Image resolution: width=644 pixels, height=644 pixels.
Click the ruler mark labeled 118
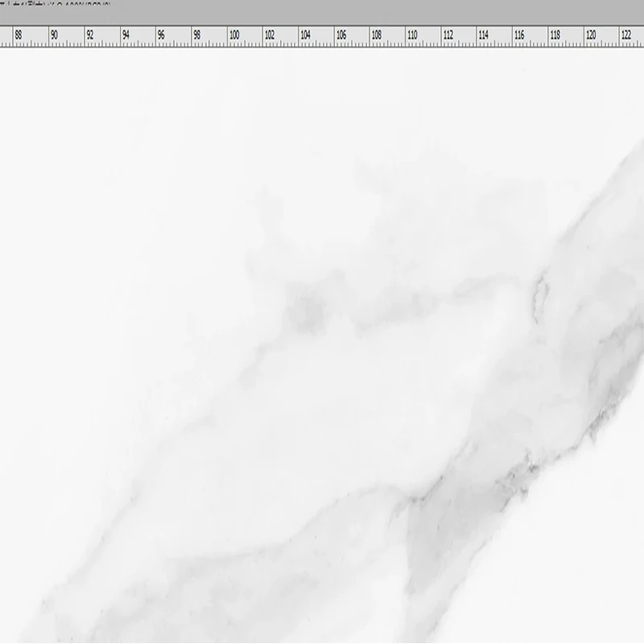[x=555, y=35]
